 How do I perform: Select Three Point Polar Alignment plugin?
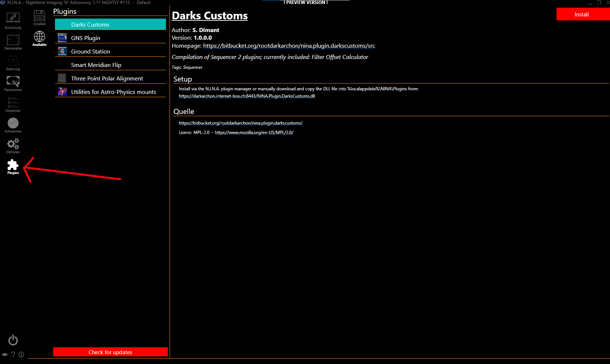(x=110, y=78)
